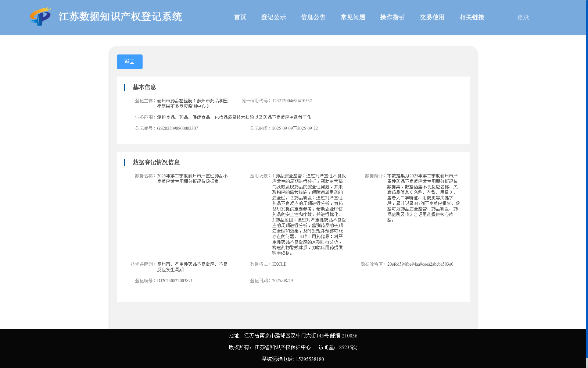Select credit code 12321200469041053​2
588x368 pixels.
[x=292, y=101]
